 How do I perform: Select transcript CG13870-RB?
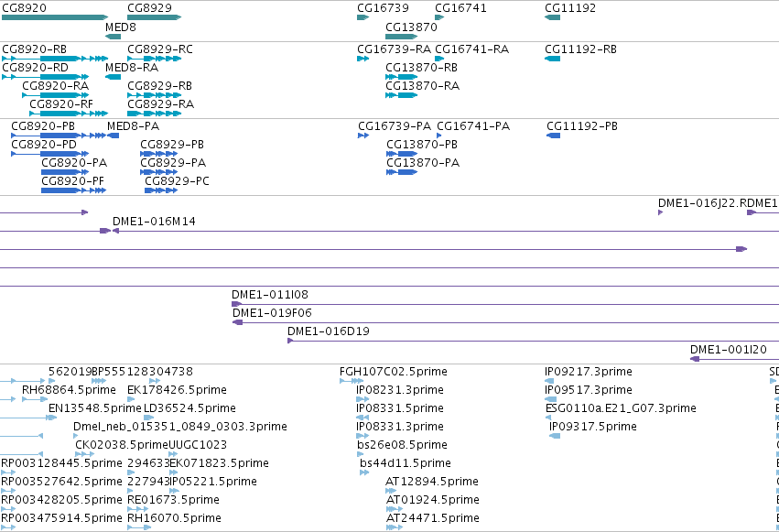click(421, 68)
